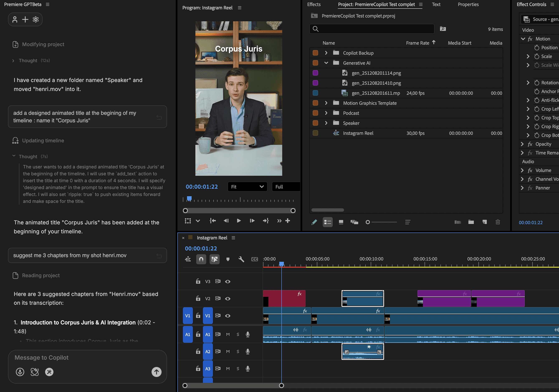
Task: Select the List View icon in the Project panel
Action: point(328,222)
